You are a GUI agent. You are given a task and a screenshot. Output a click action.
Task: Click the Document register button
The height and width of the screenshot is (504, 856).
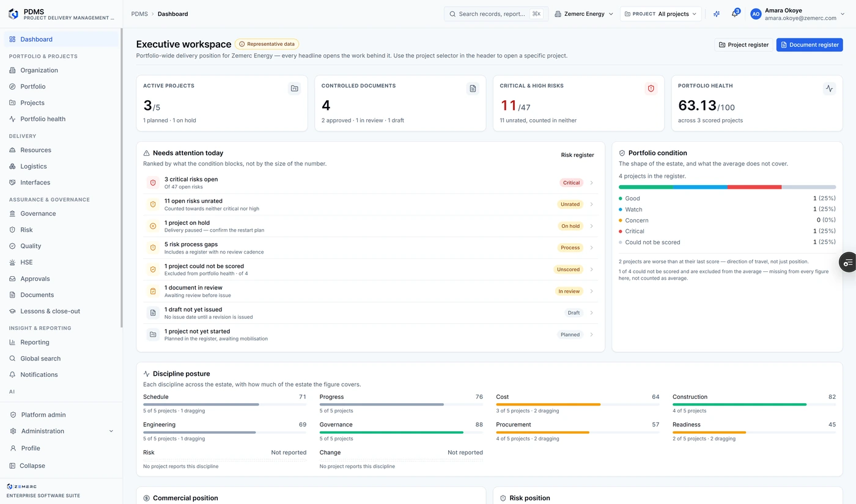click(x=810, y=45)
